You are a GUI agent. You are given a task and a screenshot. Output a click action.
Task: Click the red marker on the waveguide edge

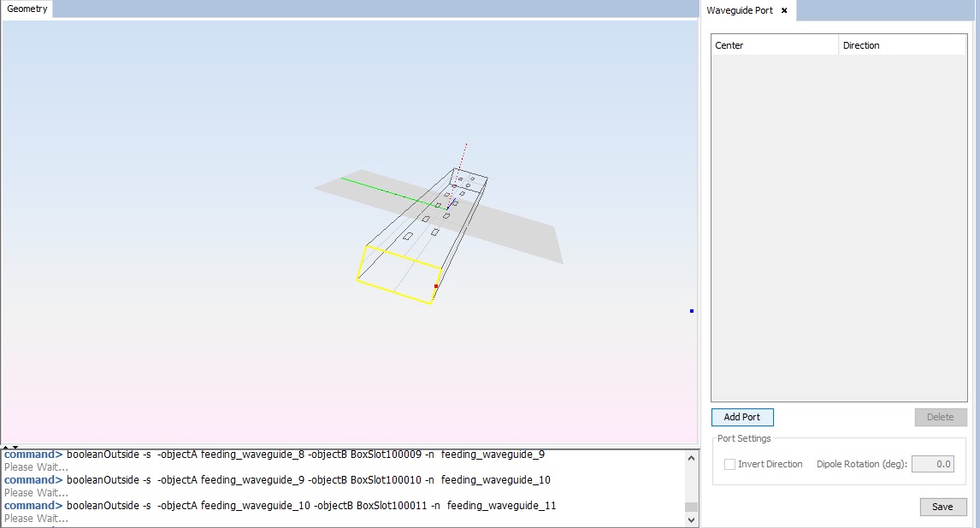(436, 286)
